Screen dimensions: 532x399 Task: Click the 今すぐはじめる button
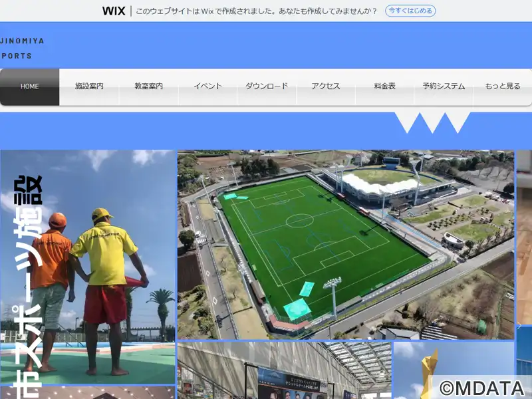coord(410,11)
